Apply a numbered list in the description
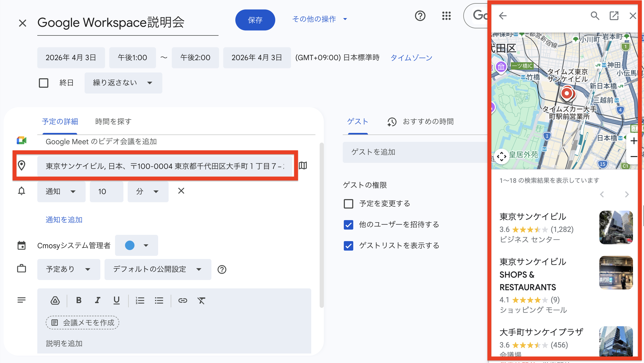Screen dimensions: 644x363 tap(140, 300)
